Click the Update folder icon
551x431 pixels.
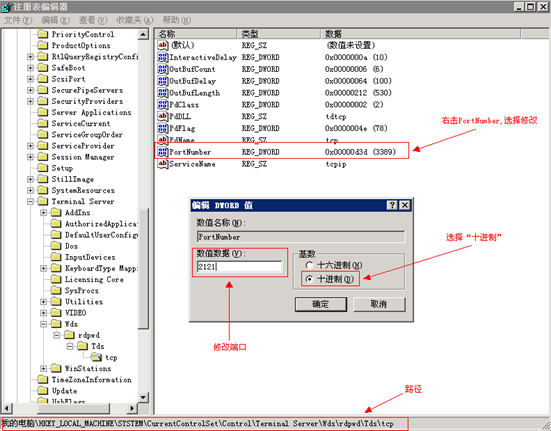(x=43, y=391)
